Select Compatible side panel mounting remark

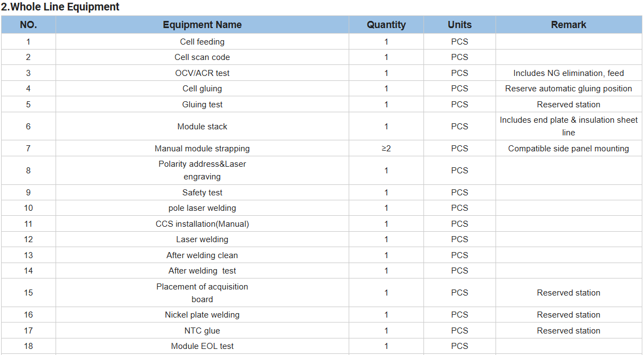tap(569, 148)
